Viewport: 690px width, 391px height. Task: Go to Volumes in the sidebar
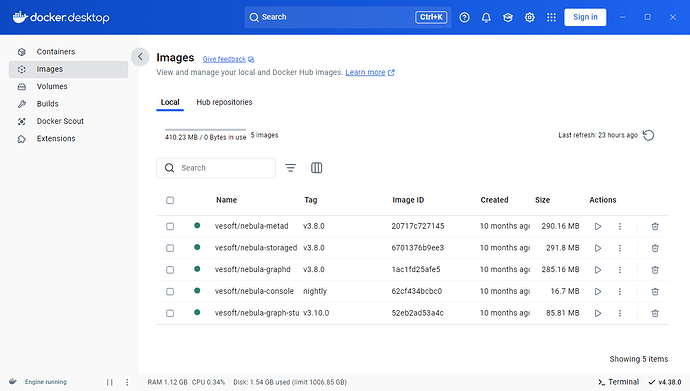(x=68, y=86)
